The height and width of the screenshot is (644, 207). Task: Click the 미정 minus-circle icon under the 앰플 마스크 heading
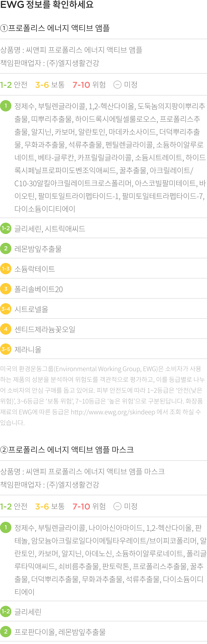(117, 506)
